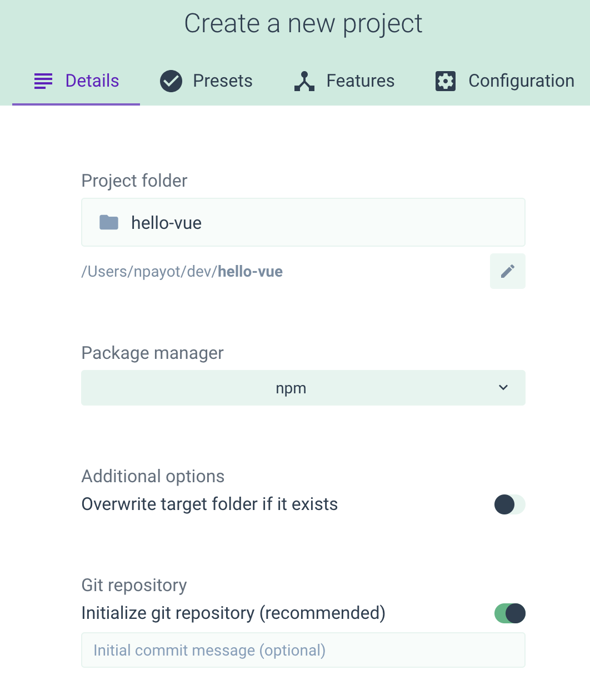Click the Features branch icon

tap(304, 81)
